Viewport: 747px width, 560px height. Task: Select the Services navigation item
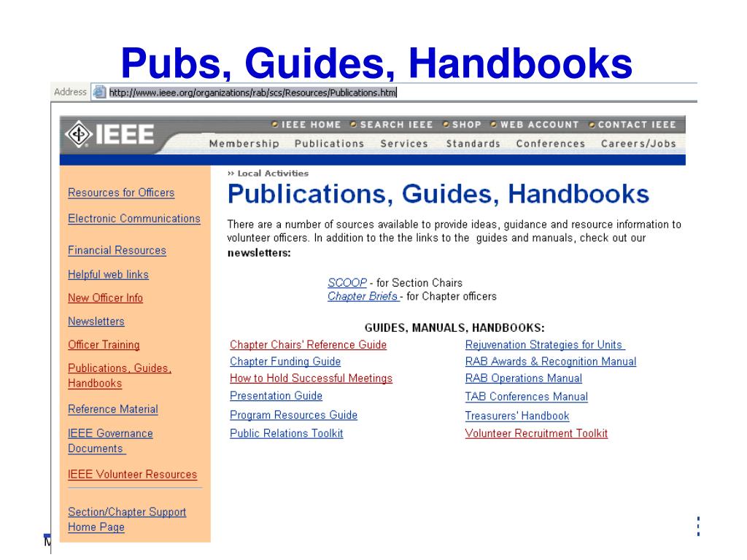(x=404, y=144)
